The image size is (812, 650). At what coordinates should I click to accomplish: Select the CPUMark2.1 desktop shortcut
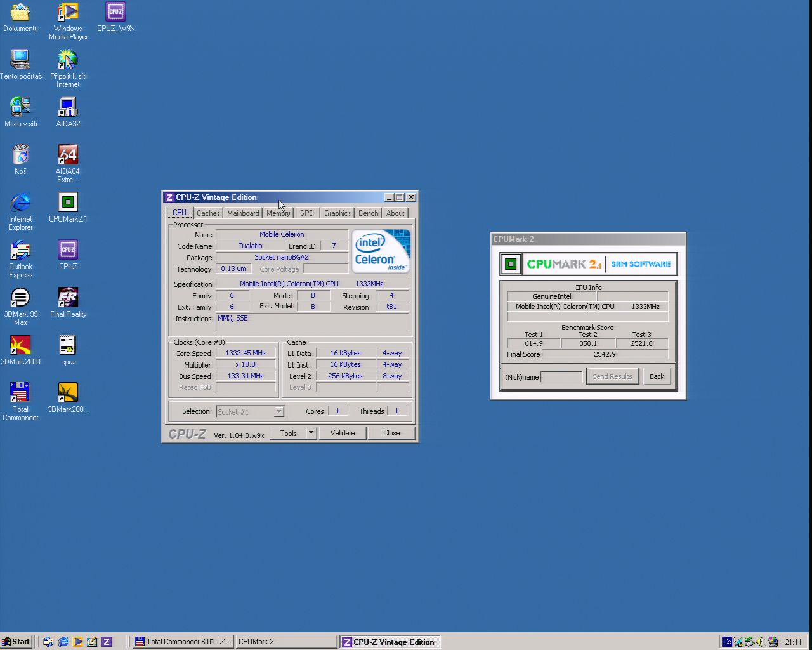coord(67,203)
